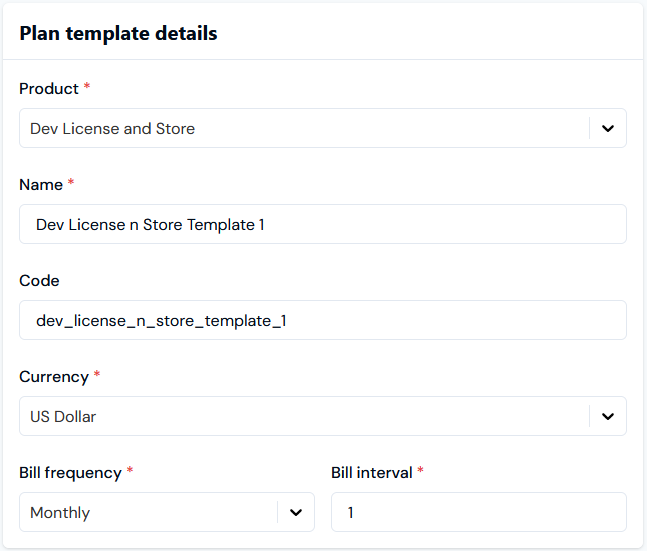The image size is (647, 551).
Task: Click the Name field label
Action: tap(41, 184)
